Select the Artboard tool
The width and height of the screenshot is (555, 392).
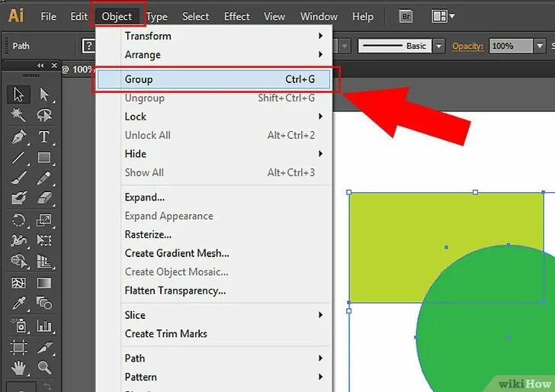point(18,347)
